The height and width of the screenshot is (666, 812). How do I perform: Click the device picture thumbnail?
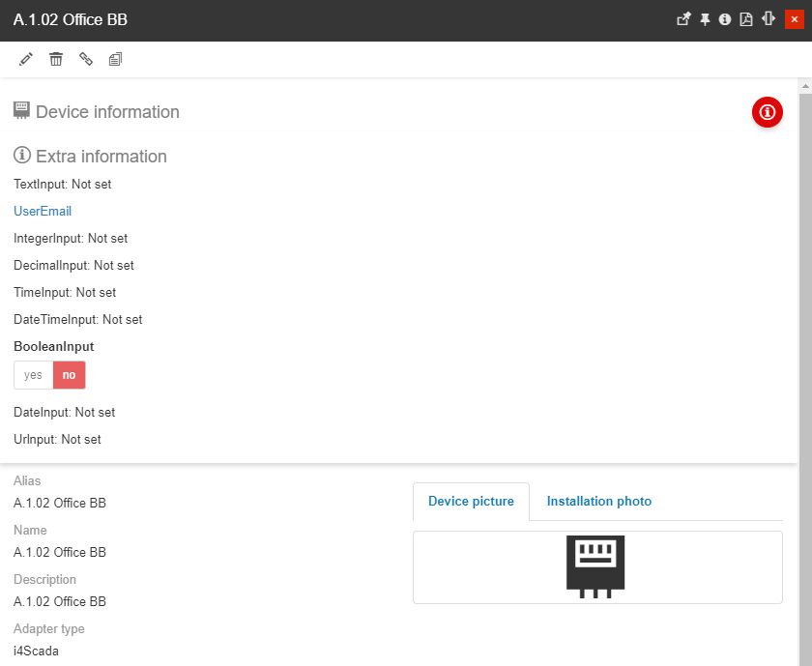[x=595, y=566]
